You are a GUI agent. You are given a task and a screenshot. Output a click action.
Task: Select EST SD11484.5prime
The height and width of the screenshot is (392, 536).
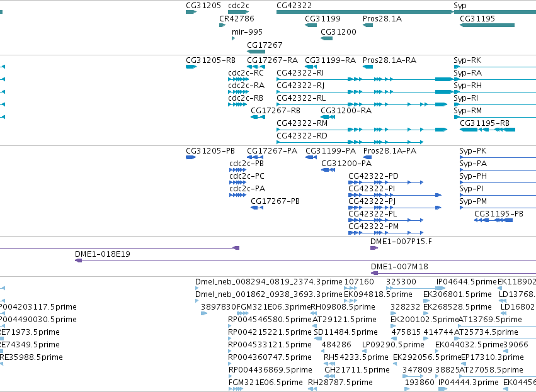(317, 339)
